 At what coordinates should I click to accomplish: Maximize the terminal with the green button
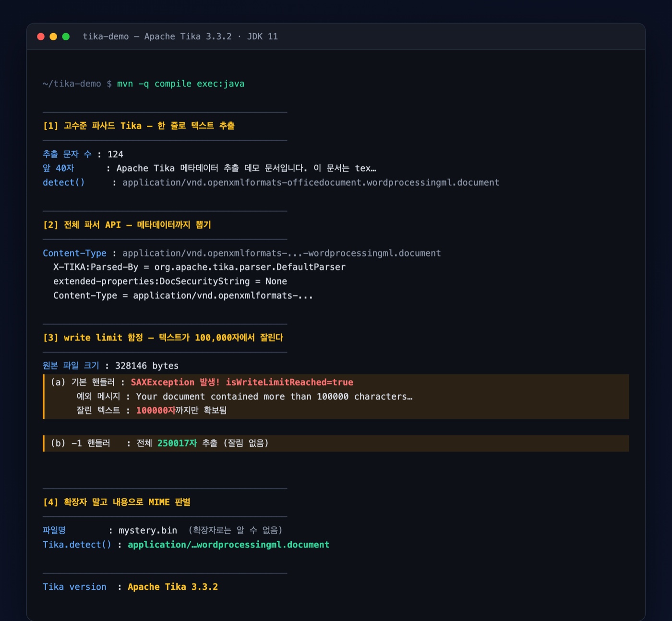(66, 37)
